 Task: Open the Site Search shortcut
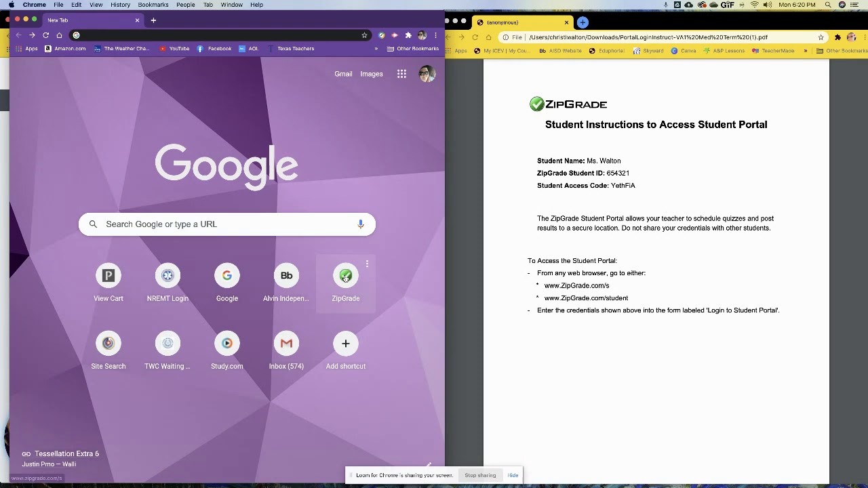pyautogui.click(x=108, y=350)
